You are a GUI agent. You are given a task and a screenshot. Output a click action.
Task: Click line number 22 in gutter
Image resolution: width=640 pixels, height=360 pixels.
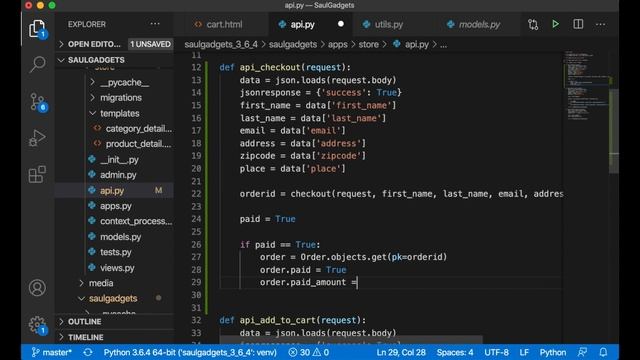[196, 194]
